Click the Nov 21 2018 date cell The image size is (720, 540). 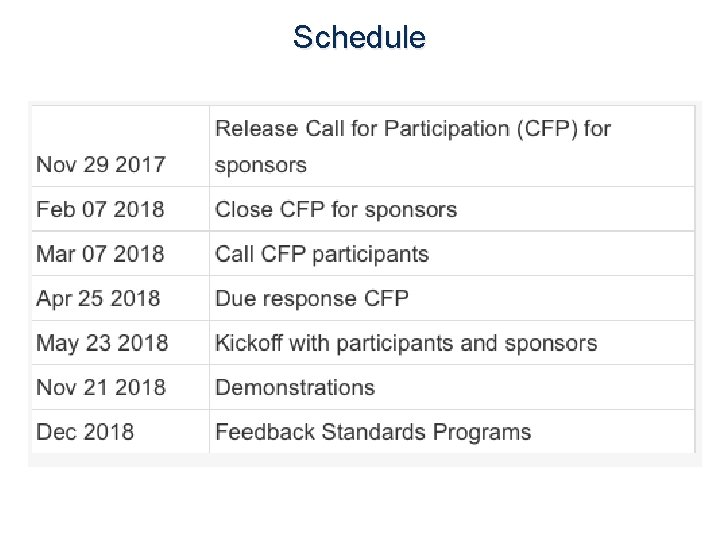(101, 387)
